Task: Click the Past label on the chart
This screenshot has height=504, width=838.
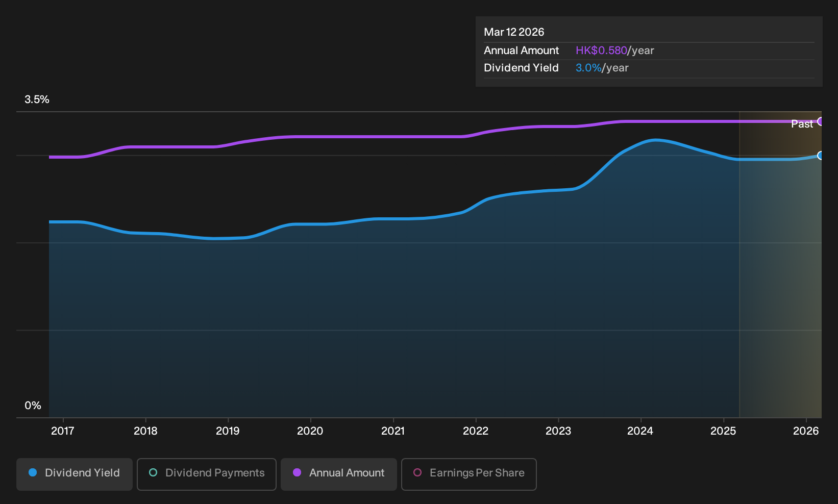Action: pyautogui.click(x=802, y=124)
